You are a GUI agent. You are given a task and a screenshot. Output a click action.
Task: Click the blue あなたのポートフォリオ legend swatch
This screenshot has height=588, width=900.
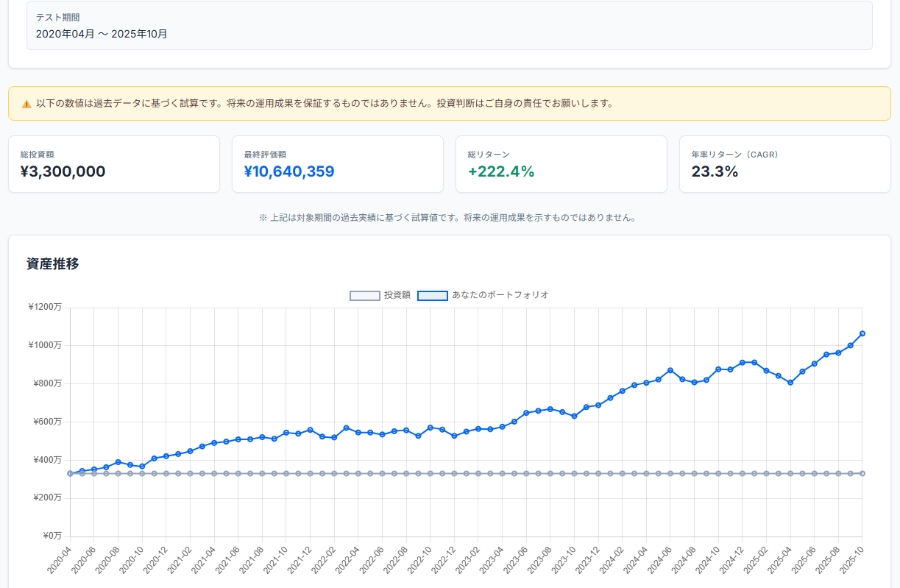[433, 295]
